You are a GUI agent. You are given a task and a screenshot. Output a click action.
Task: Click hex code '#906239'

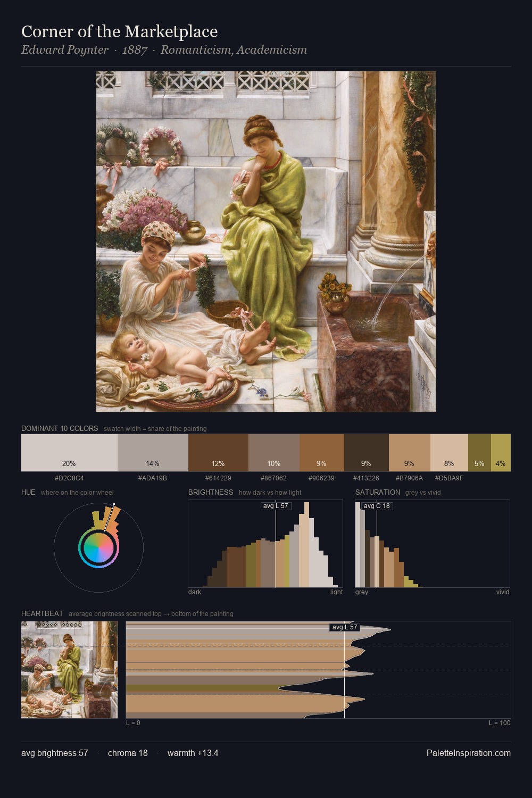(322, 478)
